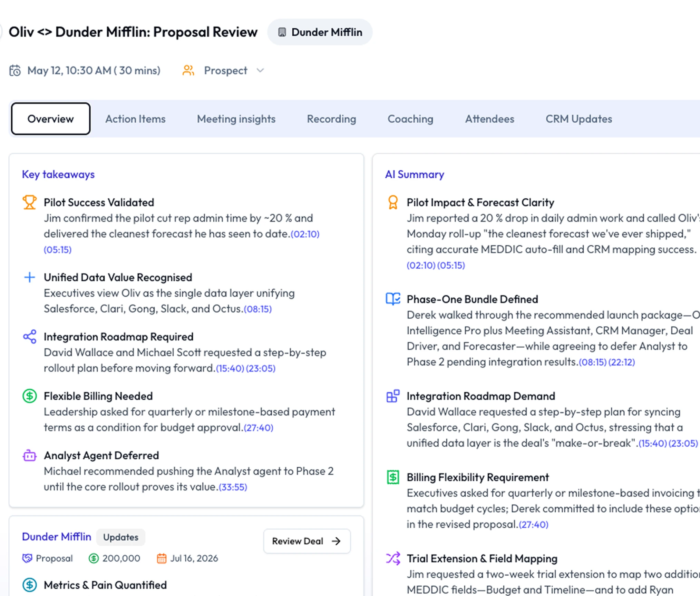Expand the Prospect dropdown chevron
This screenshot has width=700, height=596.
point(260,70)
